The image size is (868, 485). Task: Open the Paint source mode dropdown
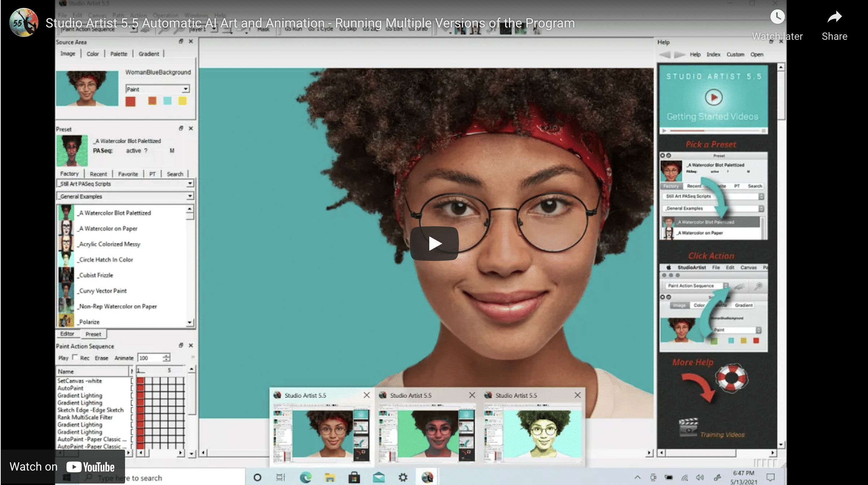185,89
